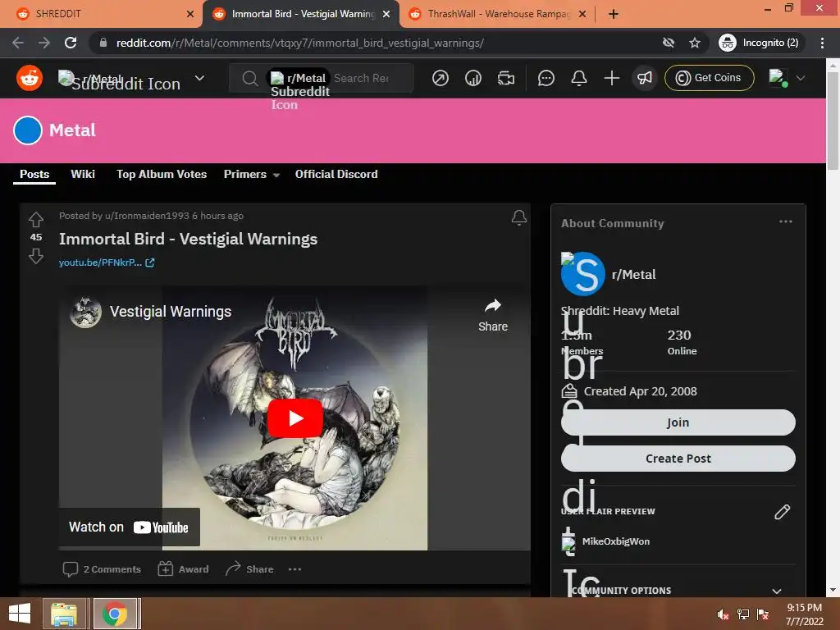This screenshot has width=840, height=630.
Task: Click the megaphone advertise icon
Action: click(x=645, y=78)
